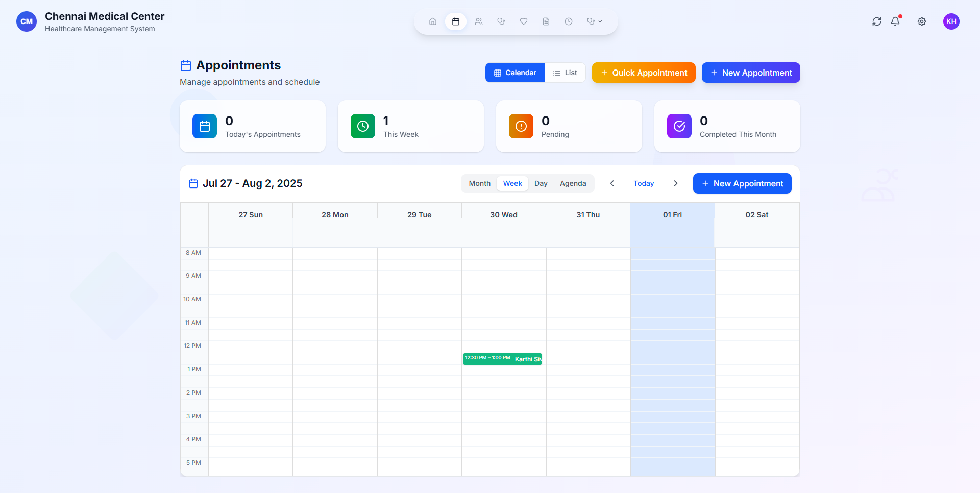Viewport: 980px width, 493px height.
Task: Click the refresh icon in top right
Action: tap(877, 21)
